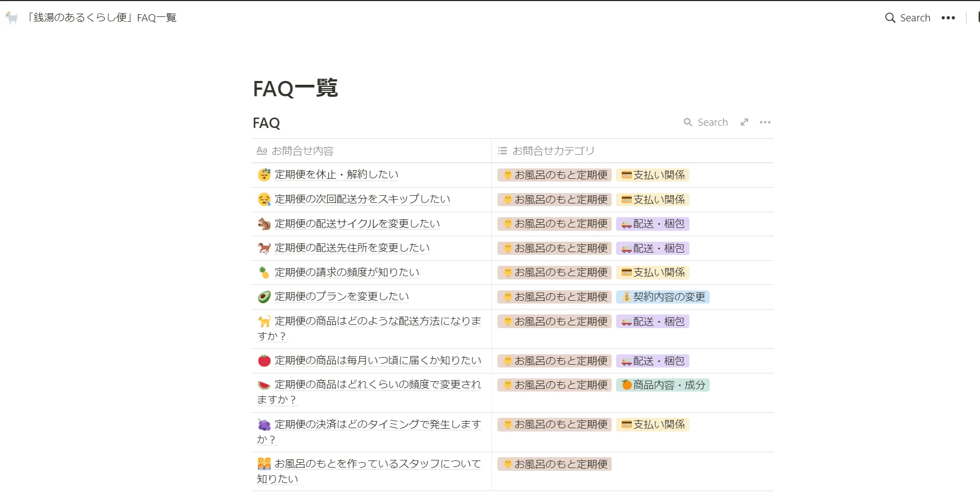Image resolution: width=980 pixels, height=496 pixels.
Task: Open FAQ database in full page view
Action: [x=744, y=122]
